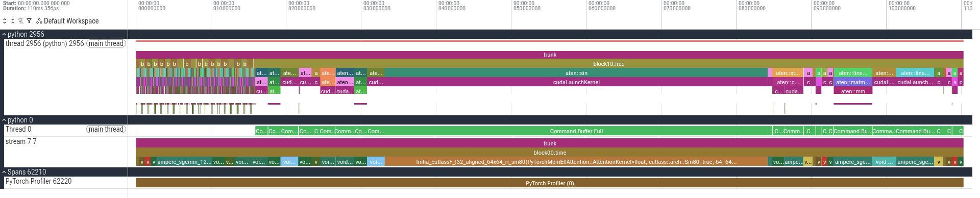
Task: Click the 00:00:00 050000000 time ruler mark
Action: (x=527, y=6)
